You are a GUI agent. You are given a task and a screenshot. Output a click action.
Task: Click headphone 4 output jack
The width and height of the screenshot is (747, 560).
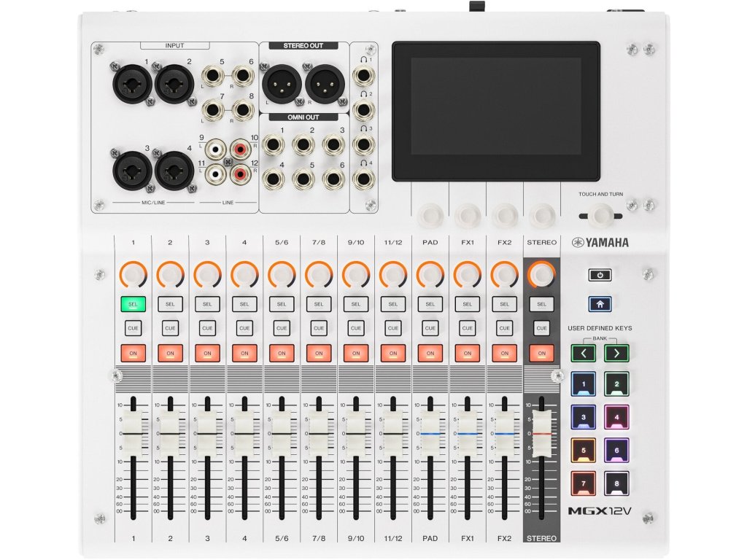[x=363, y=179]
